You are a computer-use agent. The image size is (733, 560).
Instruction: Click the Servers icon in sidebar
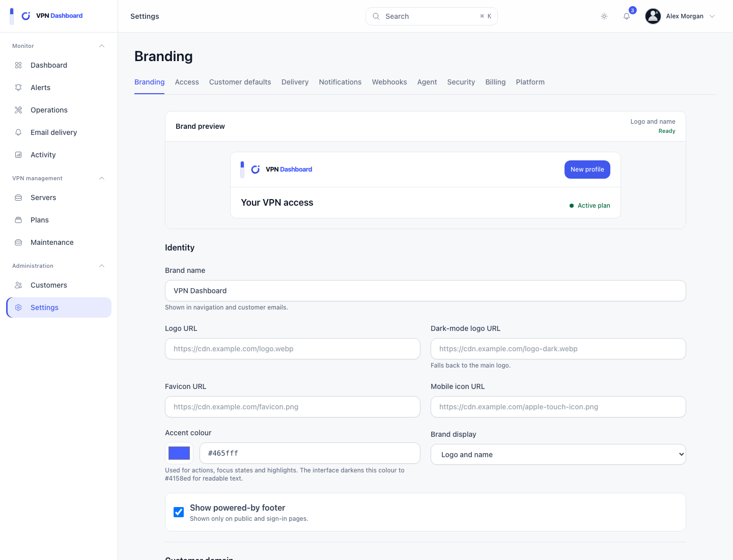pos(18,198)
